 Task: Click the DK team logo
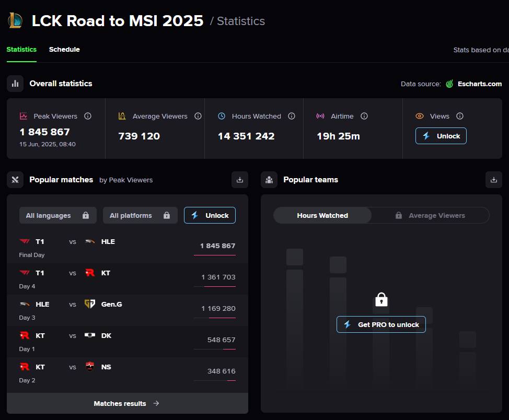click(x=90, y=335)
